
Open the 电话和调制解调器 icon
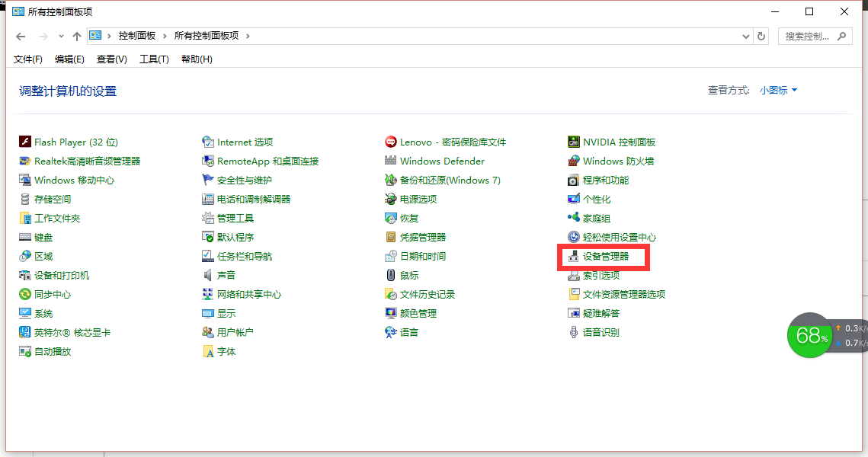207,200
